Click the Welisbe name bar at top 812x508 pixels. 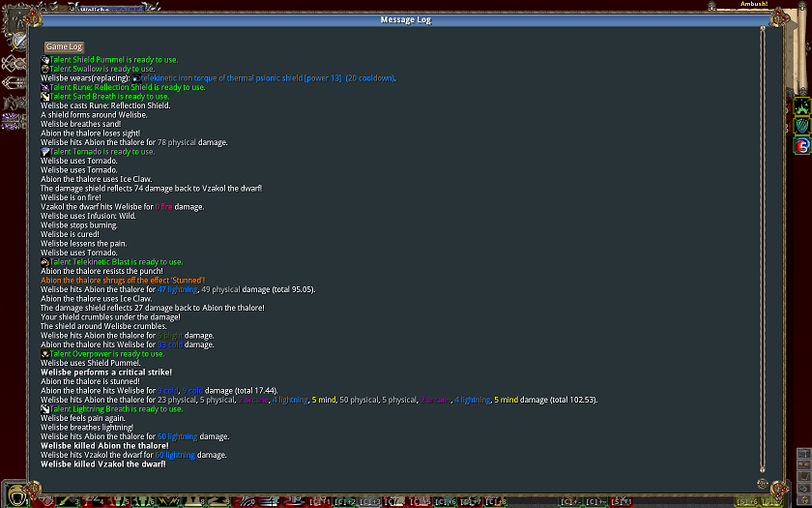pos(111,9)
